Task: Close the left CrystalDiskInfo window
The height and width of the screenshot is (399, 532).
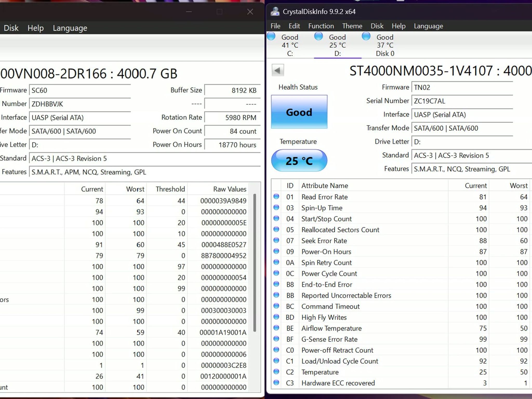Action: [250, 11]
